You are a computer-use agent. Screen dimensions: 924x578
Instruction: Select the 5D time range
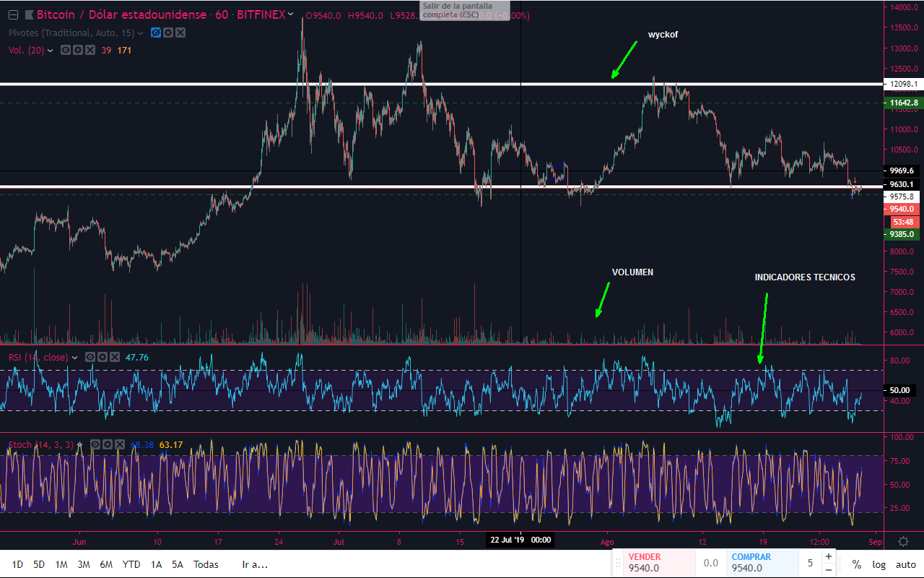tap(39, 564)
